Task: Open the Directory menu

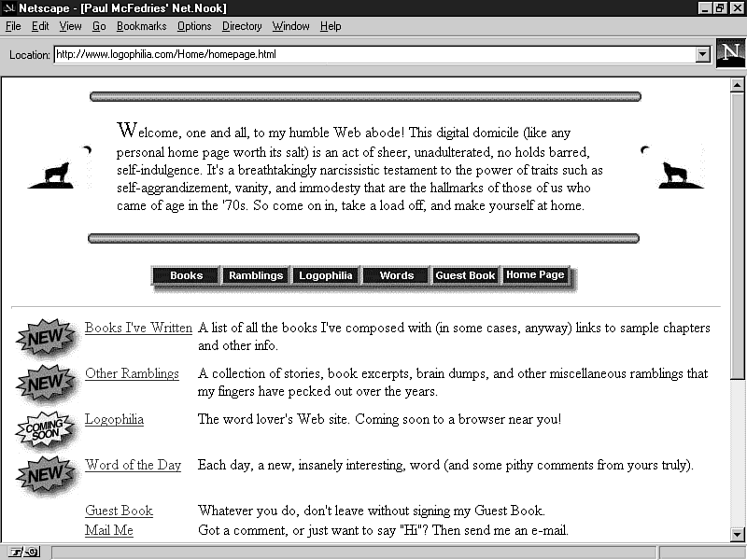Action: [x=242, y=26]
